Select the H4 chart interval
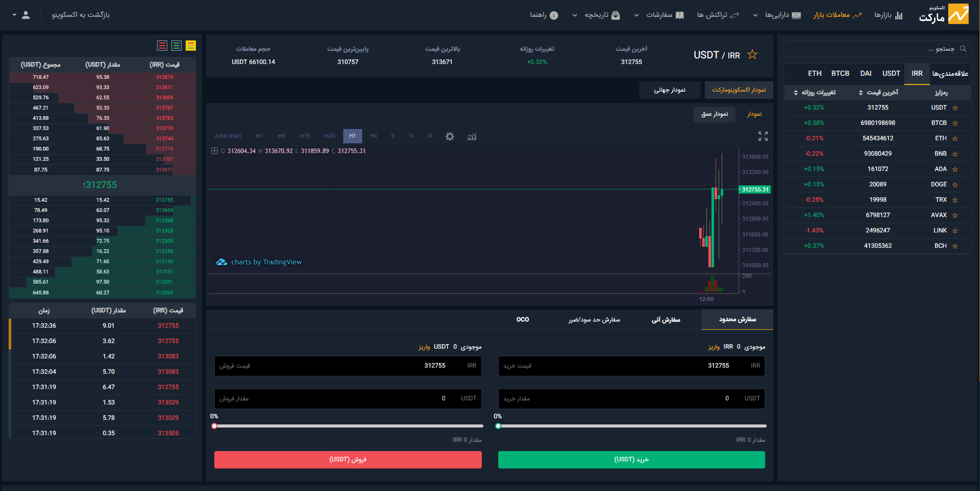 coord(373,136)
